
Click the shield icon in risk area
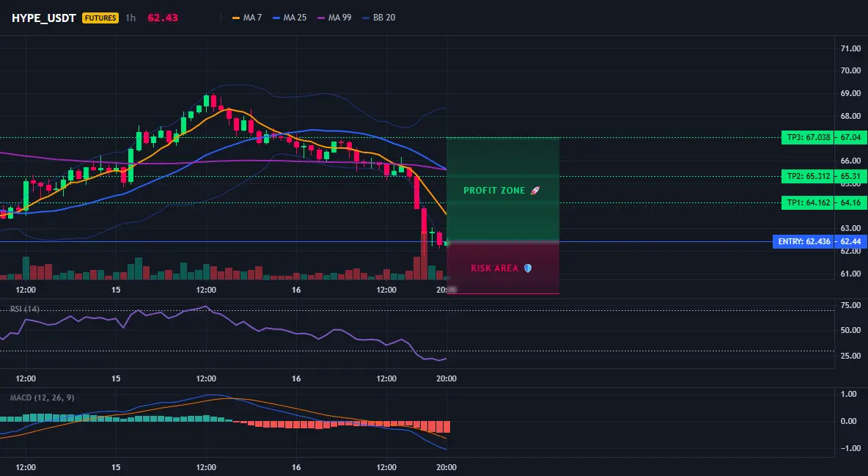(x=528, y=268)
